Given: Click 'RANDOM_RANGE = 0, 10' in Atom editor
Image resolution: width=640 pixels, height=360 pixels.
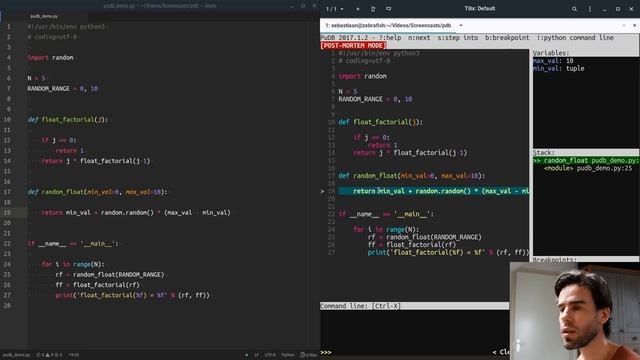Looking at the screenshot, I should tap(62, 89).
